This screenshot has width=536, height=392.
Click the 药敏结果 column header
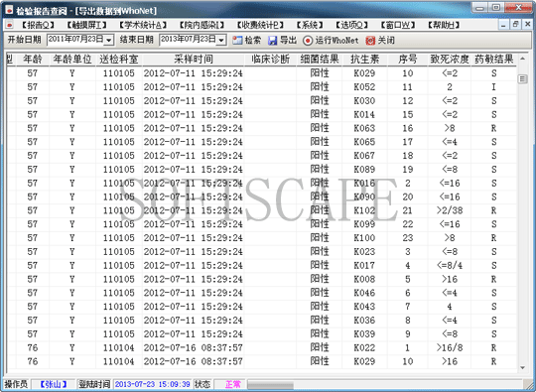click(494, 60)
